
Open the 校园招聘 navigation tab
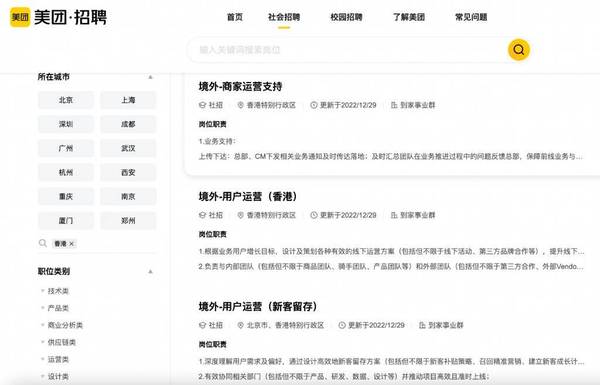coord(346,17)
